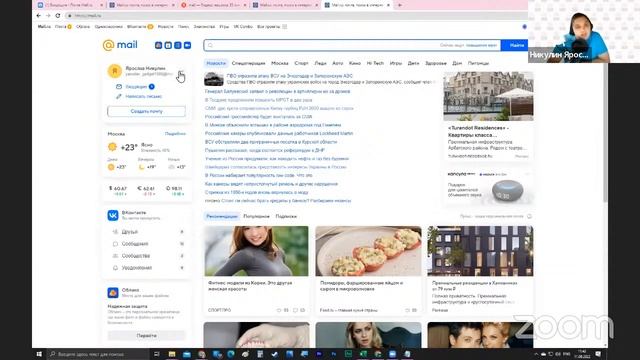640x360 pixels.
Task: Open the stuffed tomatoes recipe thumbnail
Action: 369,251
